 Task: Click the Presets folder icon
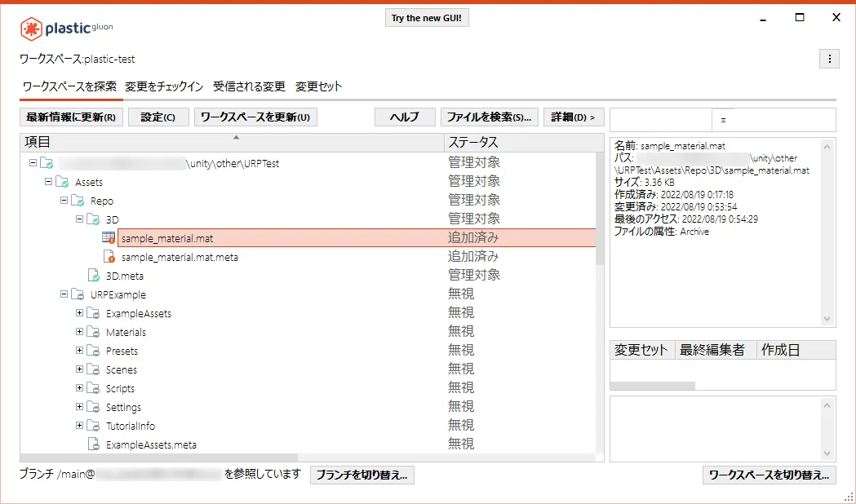[x=93, y=351]
